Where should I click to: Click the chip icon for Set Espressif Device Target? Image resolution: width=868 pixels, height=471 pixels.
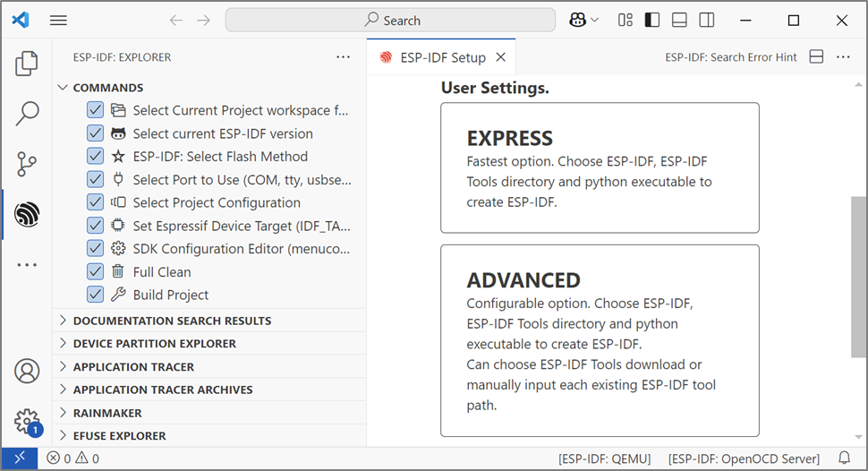pyautogui.click(x=118, y=226)
